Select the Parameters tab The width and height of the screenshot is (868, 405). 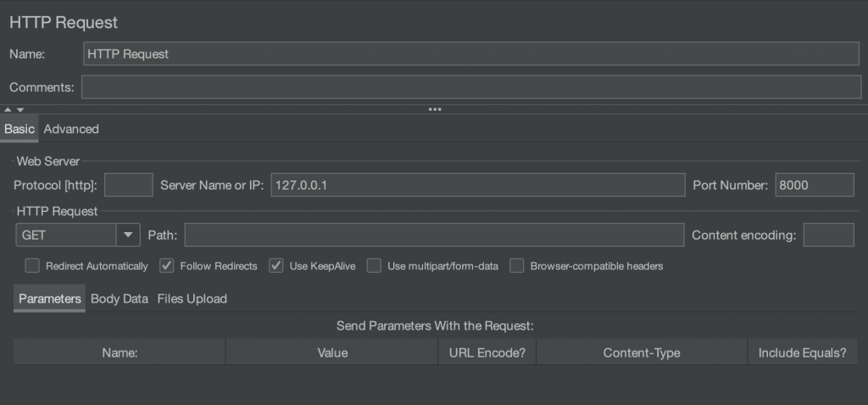[50, 298]
